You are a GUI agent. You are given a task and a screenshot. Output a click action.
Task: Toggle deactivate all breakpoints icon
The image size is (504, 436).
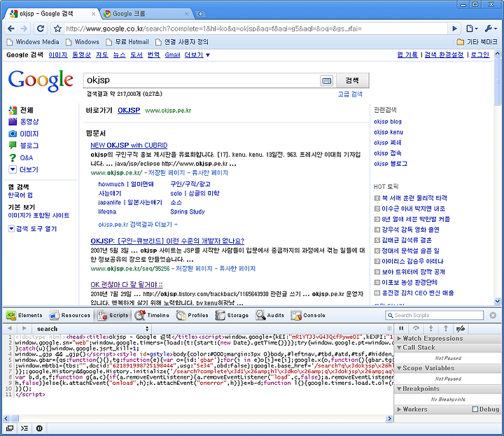click(x=461, y=328)
